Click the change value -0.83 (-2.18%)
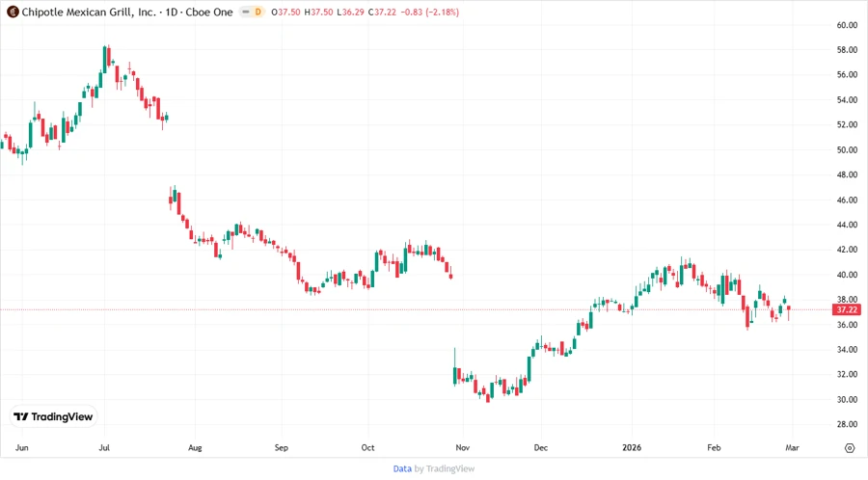 click(x=429, y=12)
